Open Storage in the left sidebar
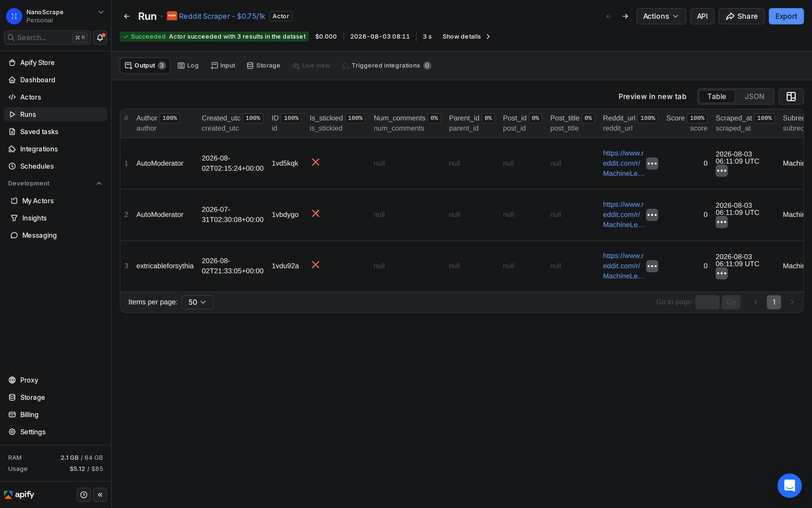The height and width of the screenshot is (508, 812). (55, 397)
